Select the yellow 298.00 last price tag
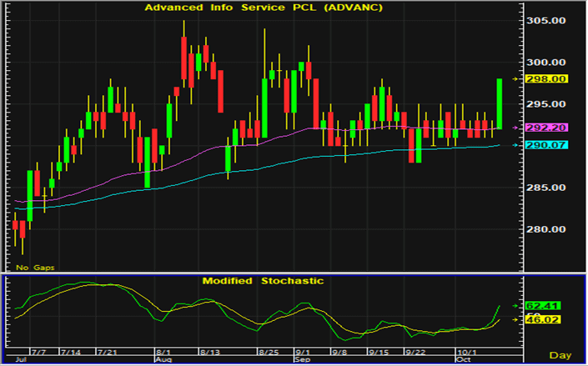The height and width of the screenshot is (366, 588). click(x=550, y=78)
